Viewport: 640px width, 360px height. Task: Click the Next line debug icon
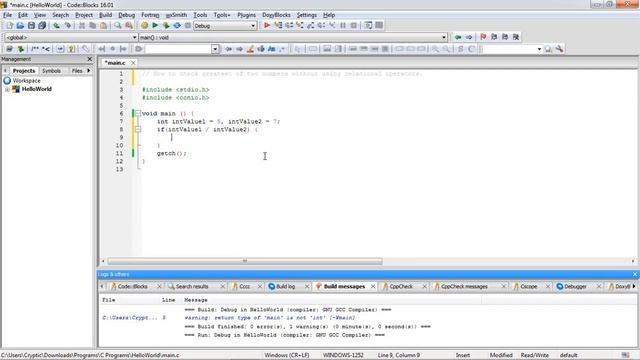coord(289,25)
